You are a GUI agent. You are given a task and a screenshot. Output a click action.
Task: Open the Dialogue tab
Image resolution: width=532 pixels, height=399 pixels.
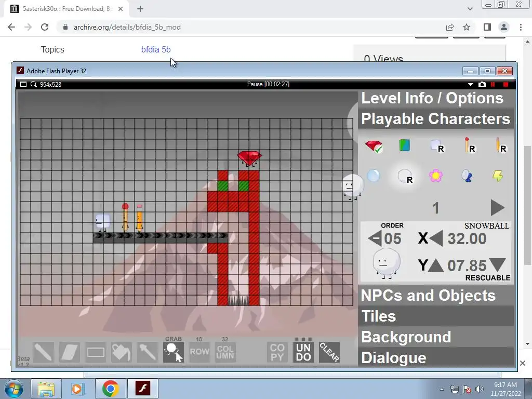click(436, 357)
